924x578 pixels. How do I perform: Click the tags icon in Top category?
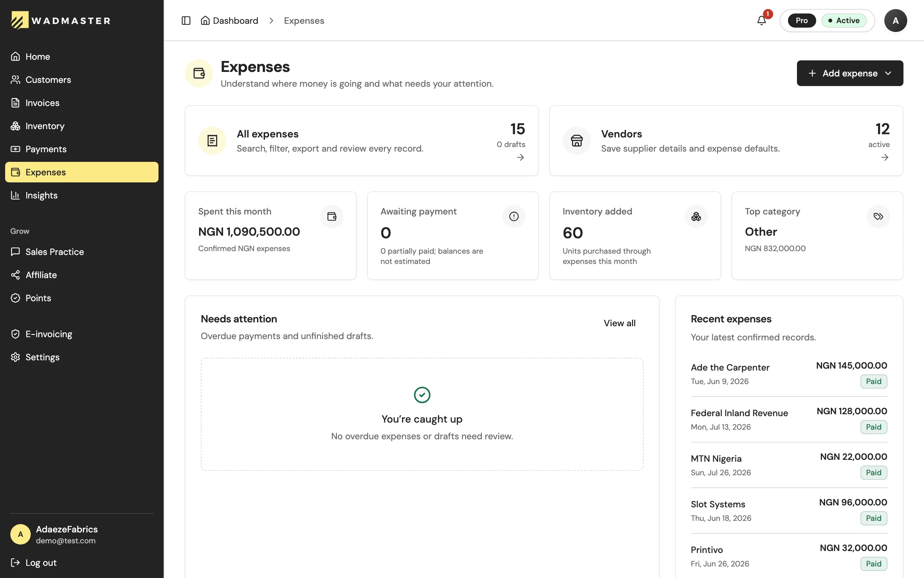[878, 217]
